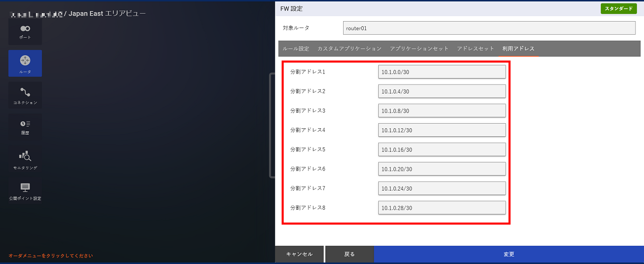This screenshot has width=644, height=264.
Task: Click the スタンダード button
Action: [619, 9]
